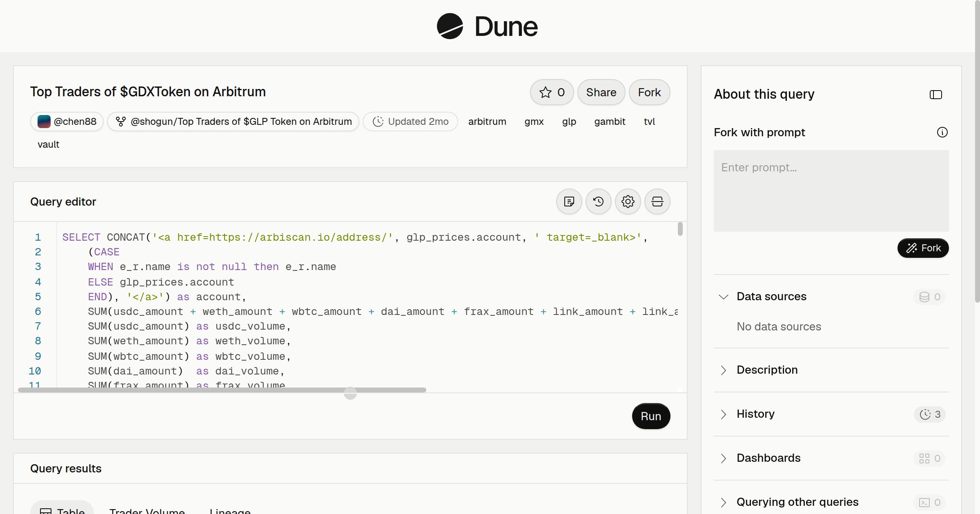Click line number 6 in editor gutter

point(38,312)
